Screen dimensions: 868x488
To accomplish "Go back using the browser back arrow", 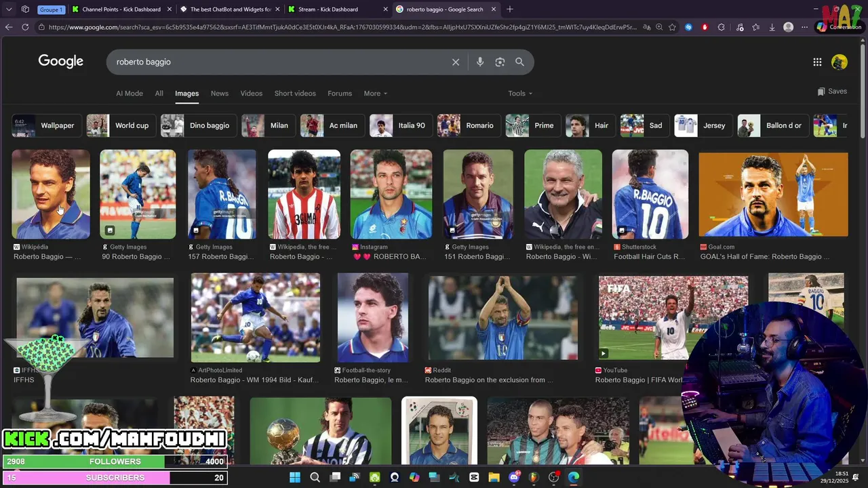I will 9,27.
